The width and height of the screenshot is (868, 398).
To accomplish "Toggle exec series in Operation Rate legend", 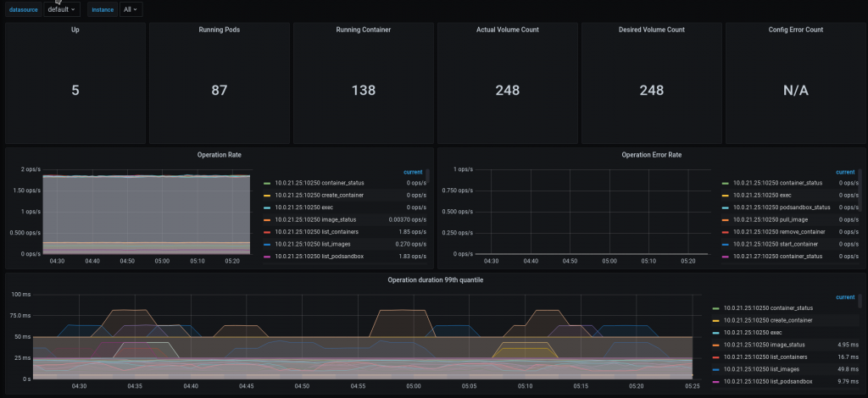I will tap(304, 207).
